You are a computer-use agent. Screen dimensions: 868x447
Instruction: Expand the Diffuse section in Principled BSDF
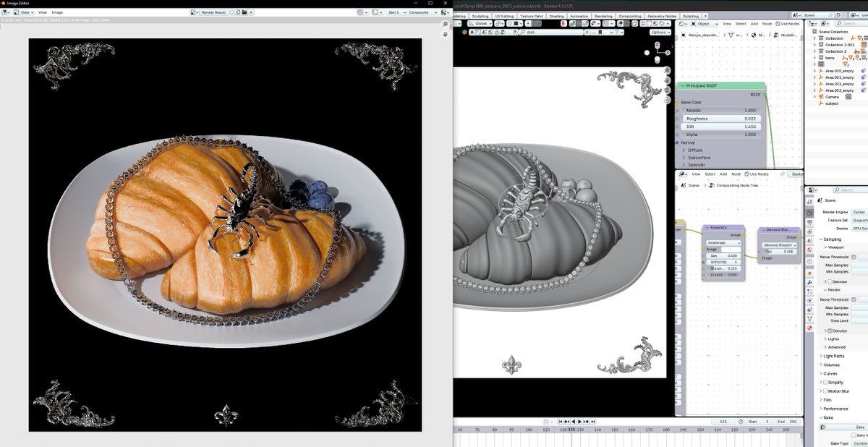(684, 150)
